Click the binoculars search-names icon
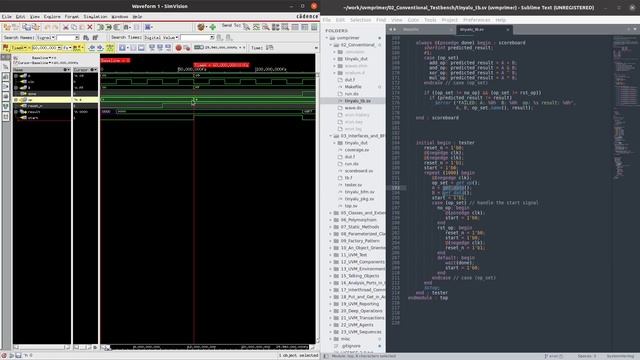Screen dimensions: 640x360 [86, 38]
